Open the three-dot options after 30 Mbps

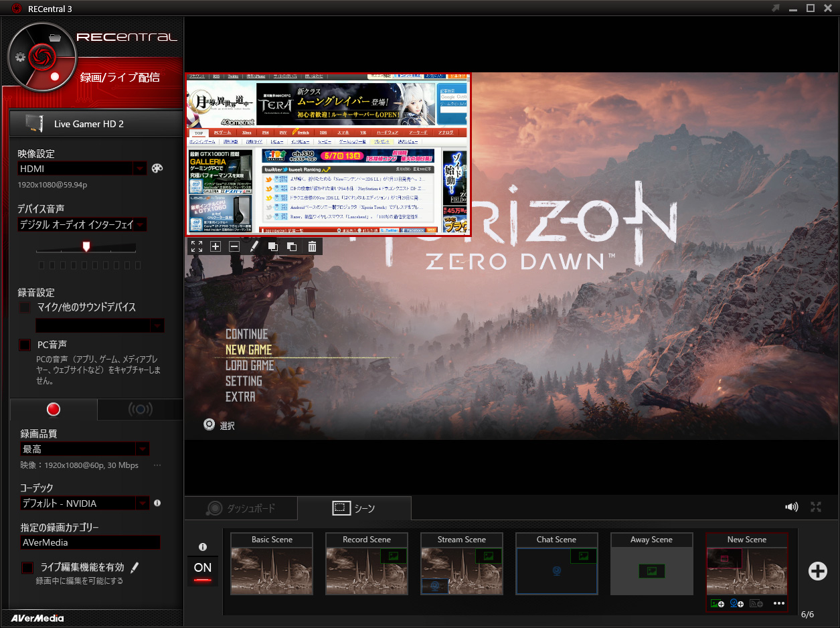(157, 465)
